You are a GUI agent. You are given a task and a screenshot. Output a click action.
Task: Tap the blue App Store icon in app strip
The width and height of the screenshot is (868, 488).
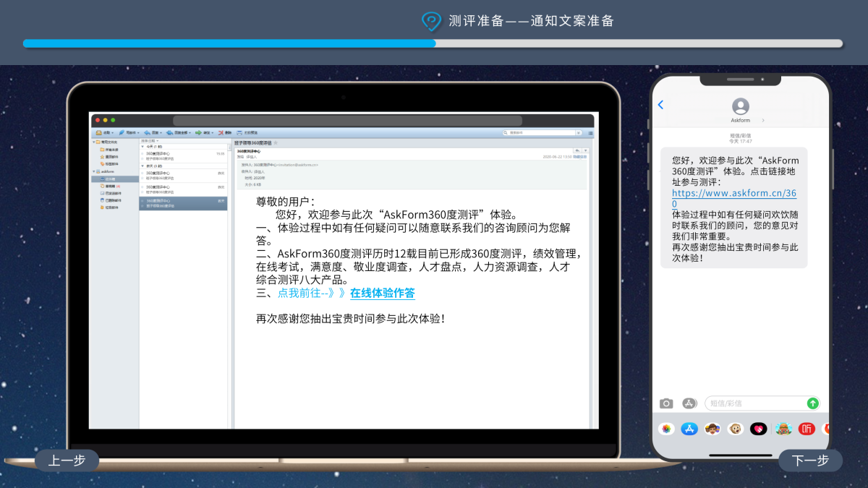[x=689, y=429]
